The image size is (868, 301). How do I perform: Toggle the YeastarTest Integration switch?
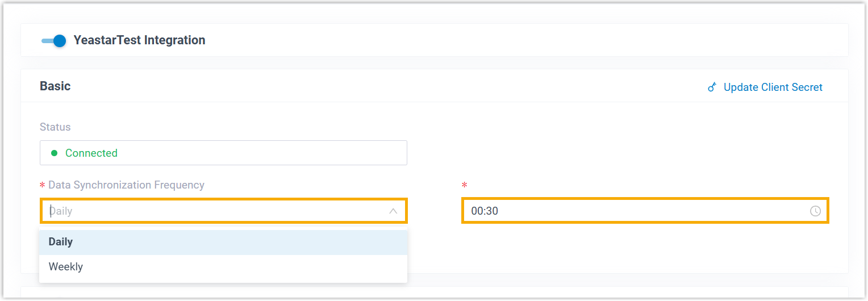(55, 41)
